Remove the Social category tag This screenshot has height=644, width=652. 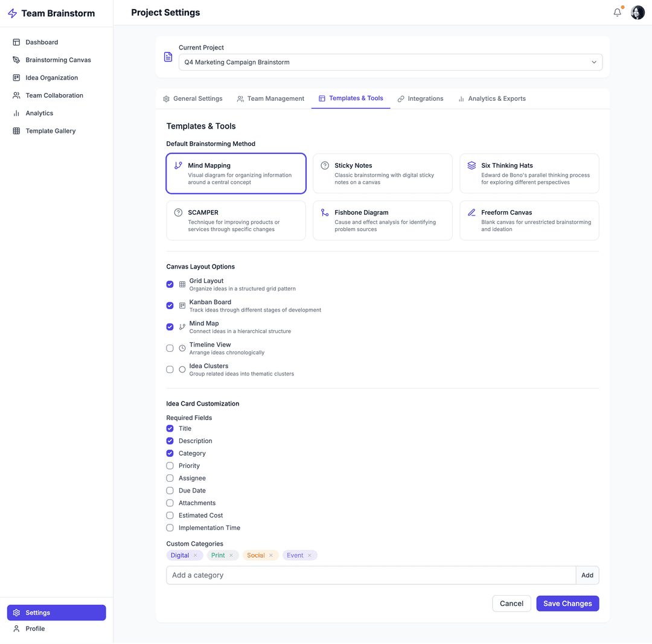[x=271, y=556]
